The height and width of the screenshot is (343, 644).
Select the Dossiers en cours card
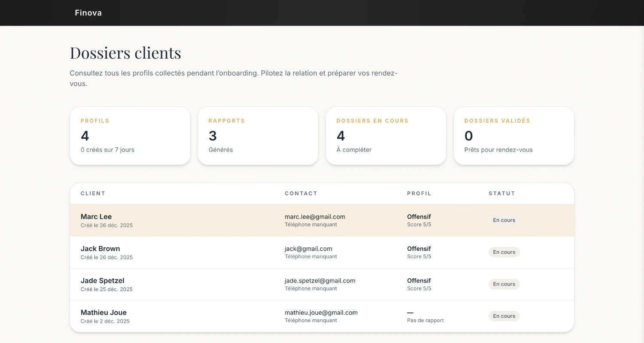(x=386, y=136)
